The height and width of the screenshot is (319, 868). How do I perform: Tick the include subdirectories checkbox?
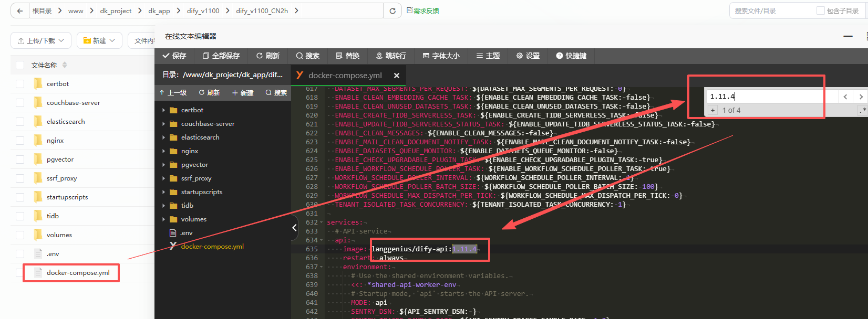coord(820,10)
